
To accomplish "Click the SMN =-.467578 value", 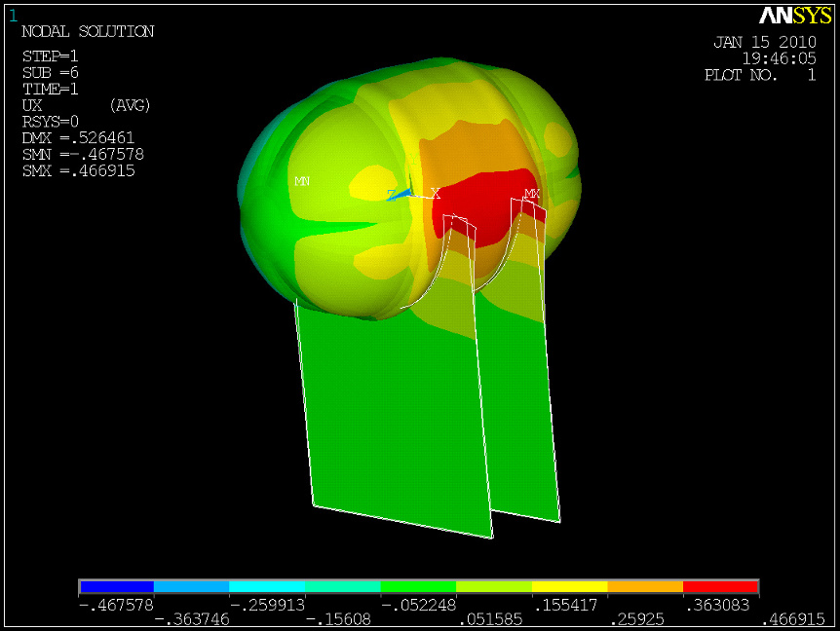I will tap(83, 155).
